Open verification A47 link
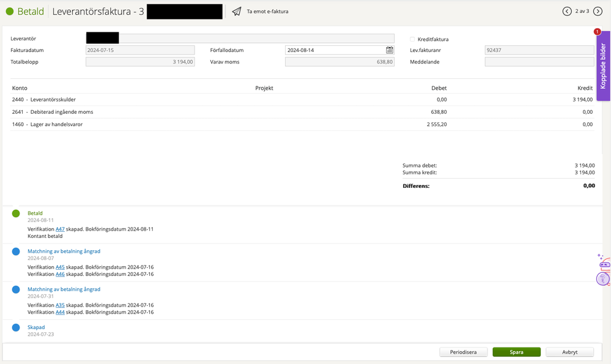The width and height of the screenshot is (611, 364). pyautogui.click(x=60, y=229)
